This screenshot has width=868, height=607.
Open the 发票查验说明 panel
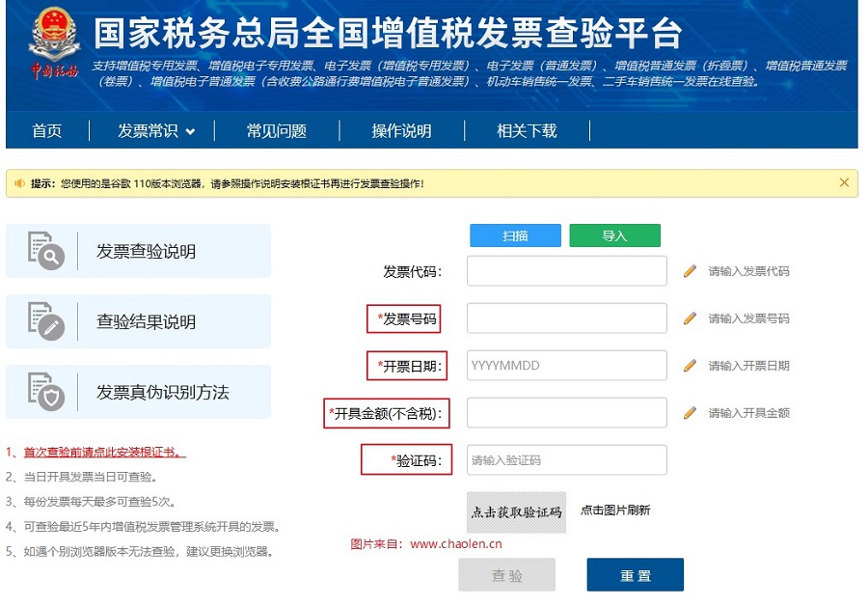point(138,251)
